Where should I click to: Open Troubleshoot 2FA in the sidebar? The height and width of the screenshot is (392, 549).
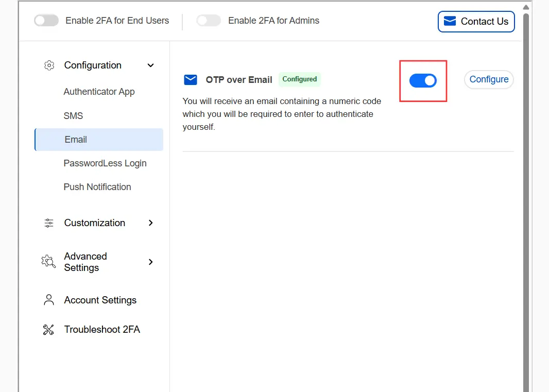tap(102, 330)
